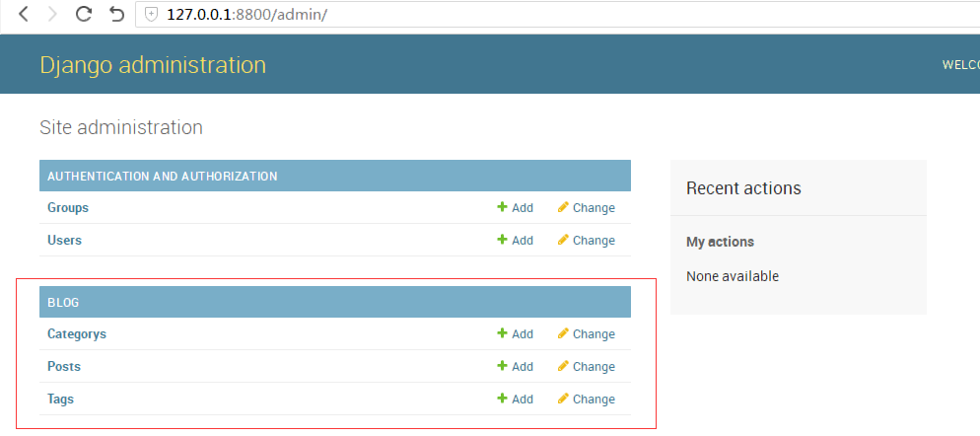Change existing Tags

click(x=587, y=400)
